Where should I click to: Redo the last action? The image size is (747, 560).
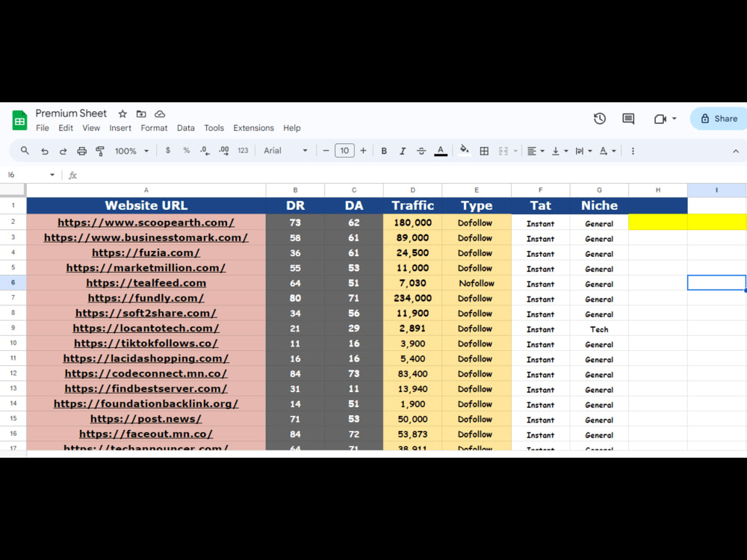(63, 151)
